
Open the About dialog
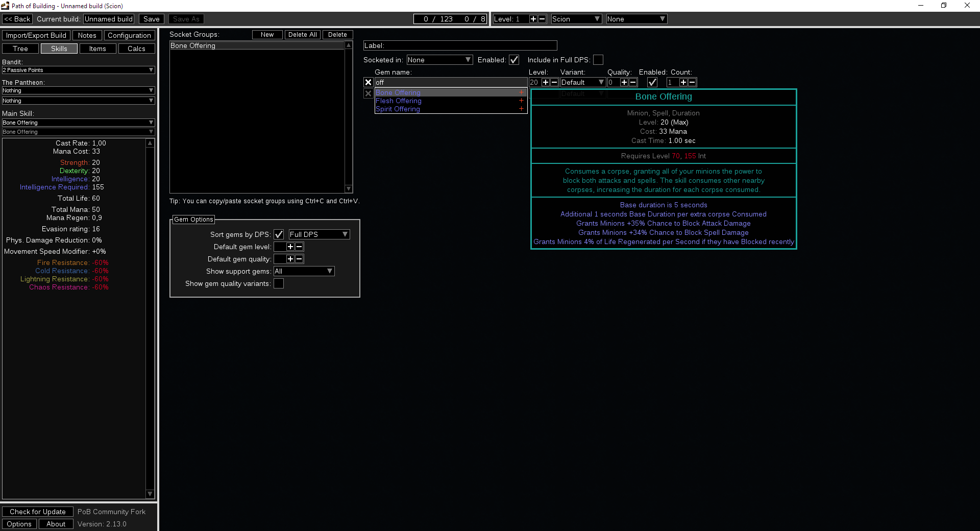click(56, 524)
